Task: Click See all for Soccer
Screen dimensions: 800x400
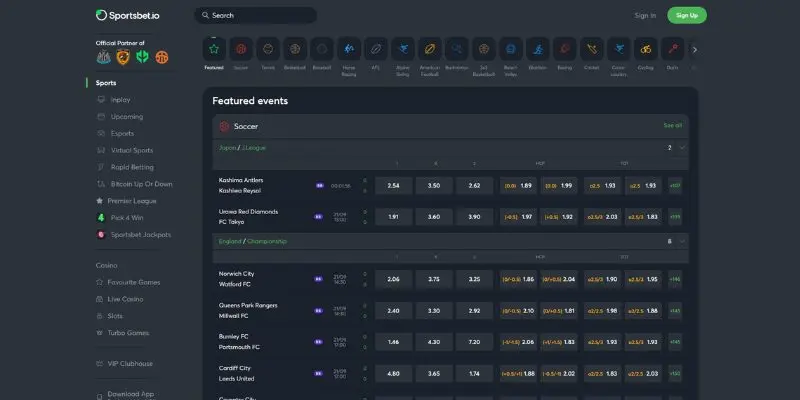Action: (672, 126)
